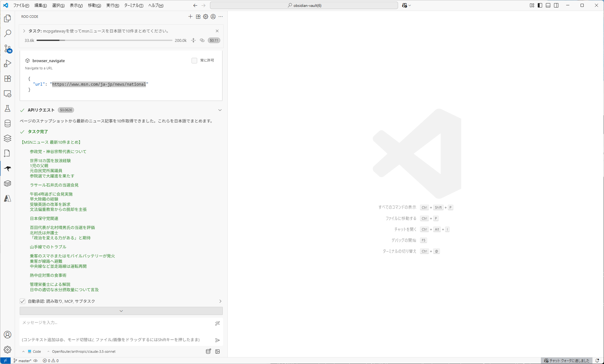Open Manage gear in activity bar
The image size is (604, 364).
tap(7, 349)
